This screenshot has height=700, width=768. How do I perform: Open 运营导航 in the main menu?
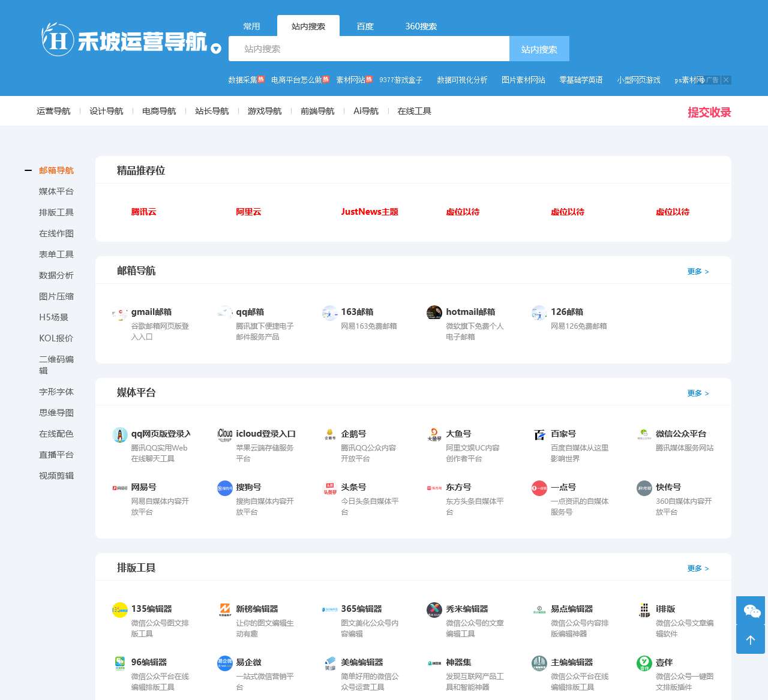53,111
